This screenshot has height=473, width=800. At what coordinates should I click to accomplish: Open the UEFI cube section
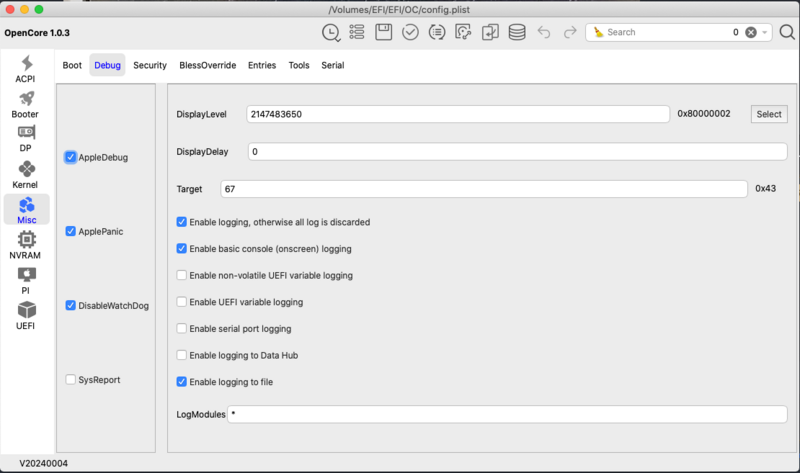26,314
